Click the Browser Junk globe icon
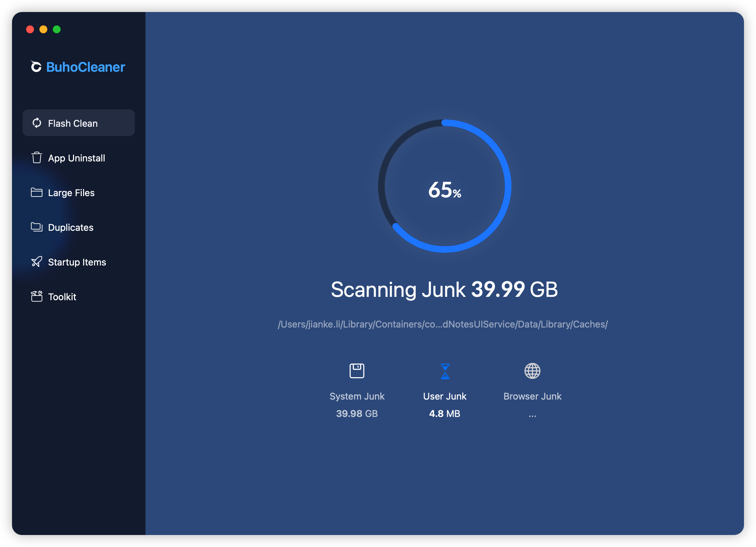Screen dimensions: 756x547 coord(532,371)
